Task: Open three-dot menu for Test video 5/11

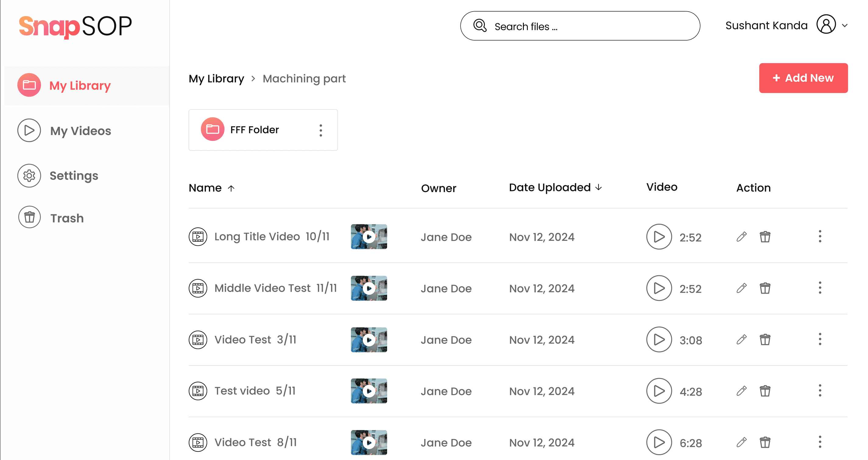Action: pyautogui.click(x=820, y=391)
